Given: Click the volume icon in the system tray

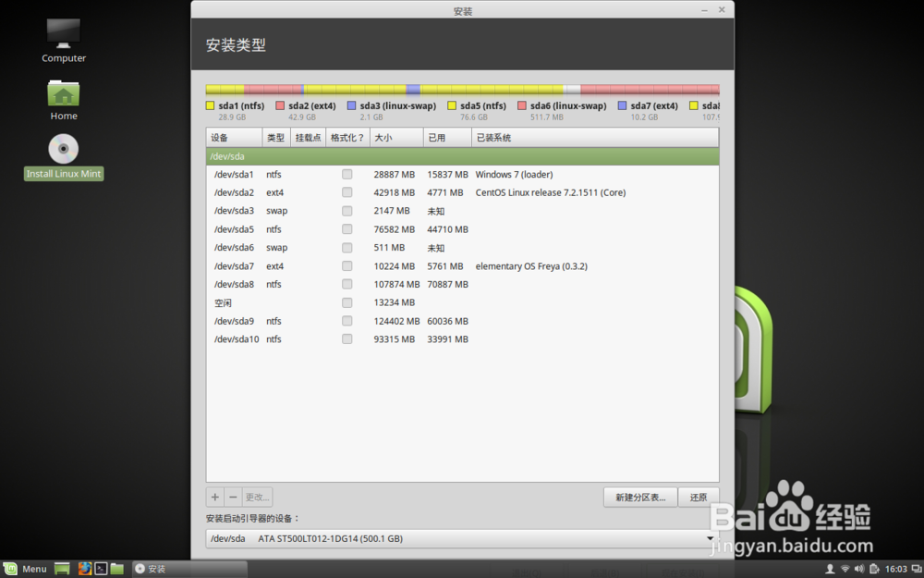Looking at the screenshot, I should [859, 569].
